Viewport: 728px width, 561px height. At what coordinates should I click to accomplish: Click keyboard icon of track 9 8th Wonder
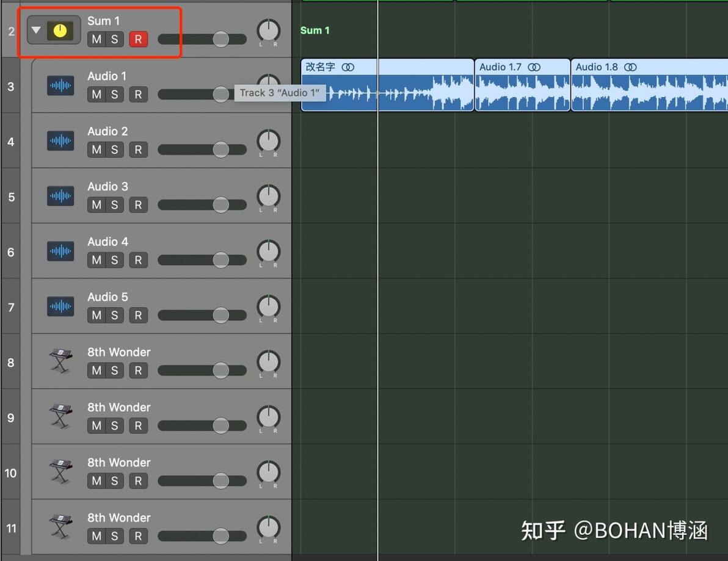coord(61,416)
